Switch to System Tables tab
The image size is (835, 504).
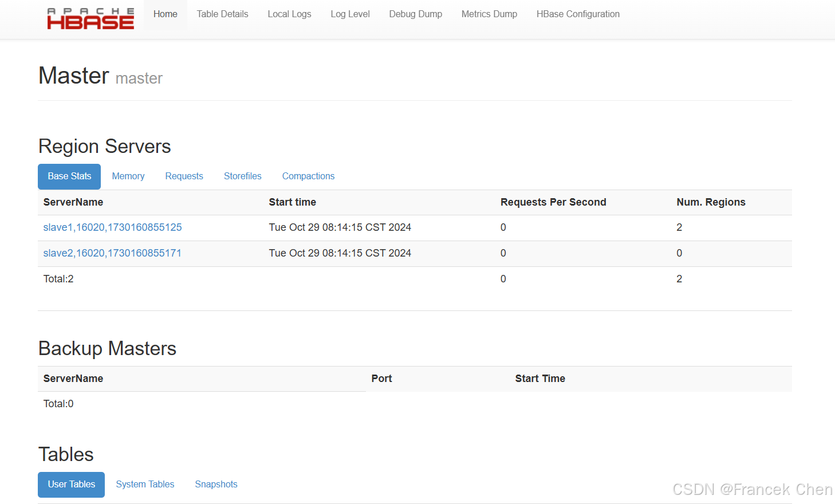(x=145, y=485)
